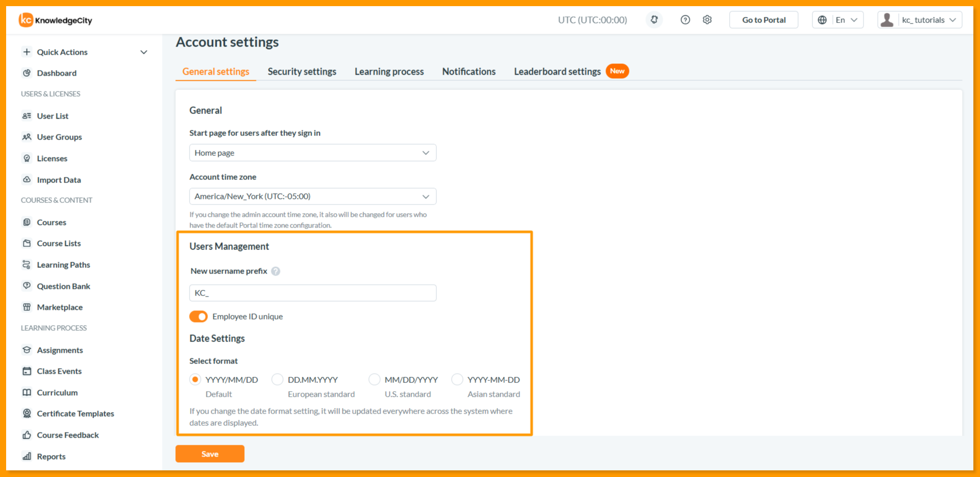
Task: Open Dashboard from the sidebar
Action: tap(56, 73)
